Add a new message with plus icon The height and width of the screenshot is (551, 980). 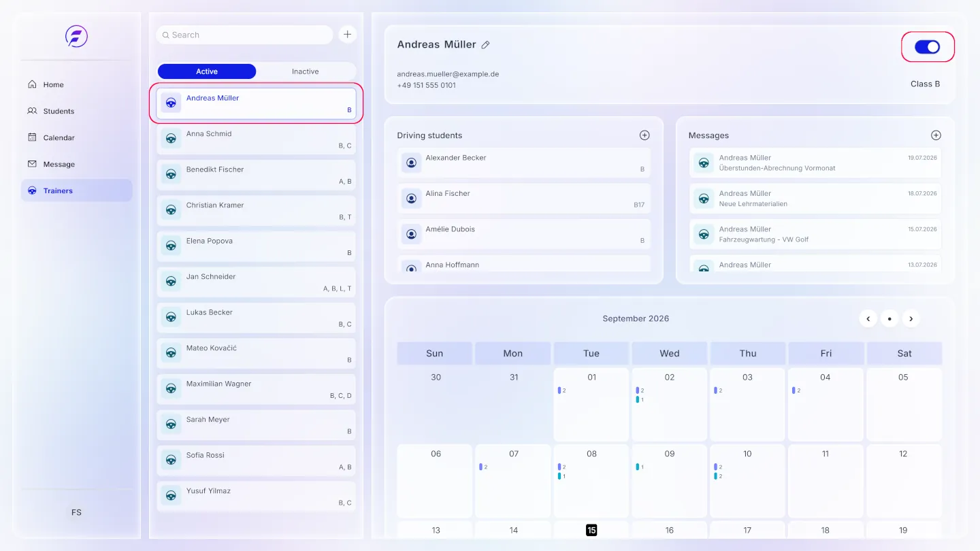[936, 135]
